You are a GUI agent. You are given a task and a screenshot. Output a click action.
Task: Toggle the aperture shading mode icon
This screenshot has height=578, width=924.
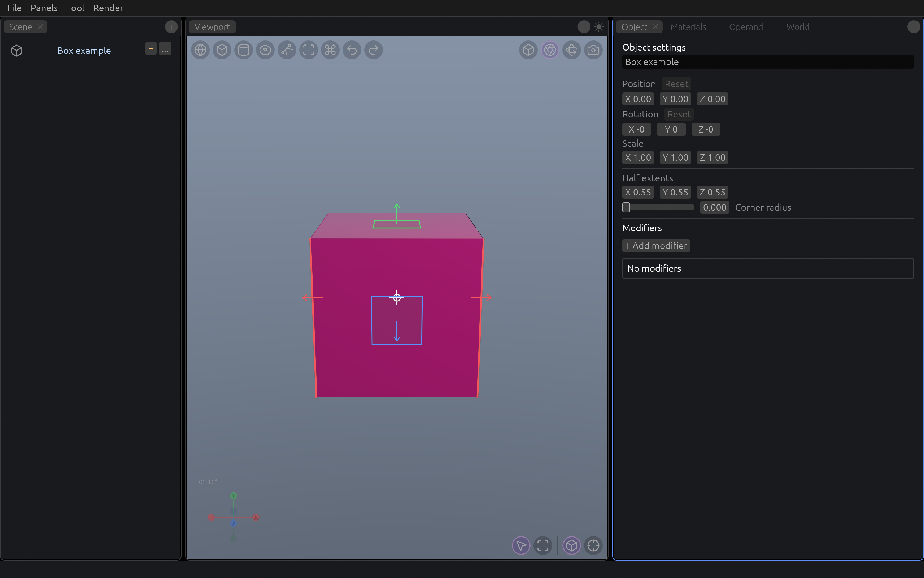click(550, 50)
